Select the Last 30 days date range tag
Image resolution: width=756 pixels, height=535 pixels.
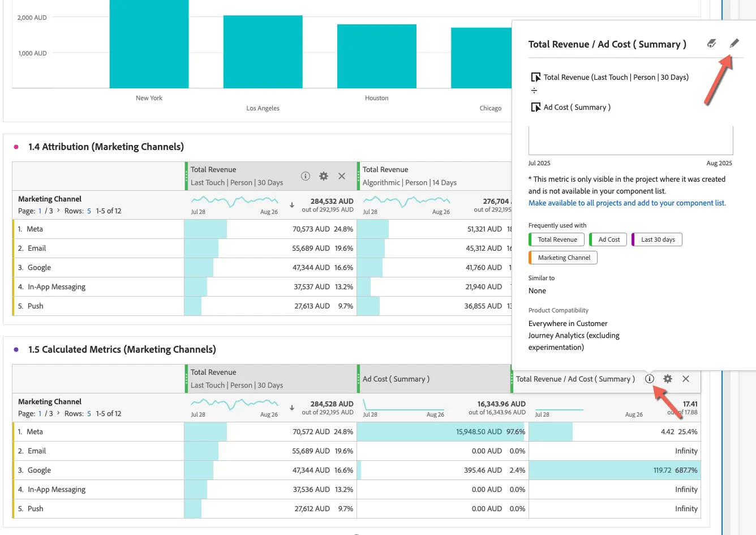coord(657,239)
